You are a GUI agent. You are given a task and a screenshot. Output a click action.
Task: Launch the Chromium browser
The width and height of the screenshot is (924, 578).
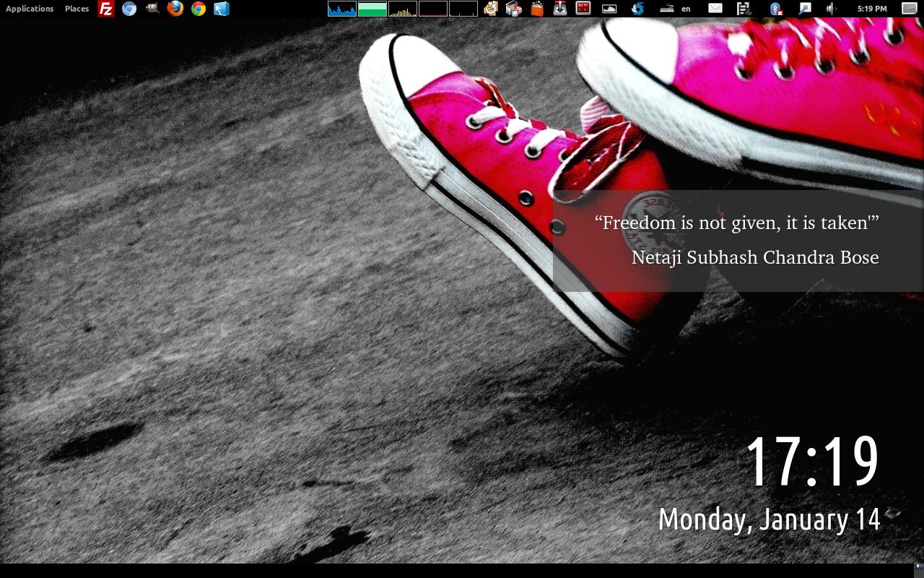point(129,9)
